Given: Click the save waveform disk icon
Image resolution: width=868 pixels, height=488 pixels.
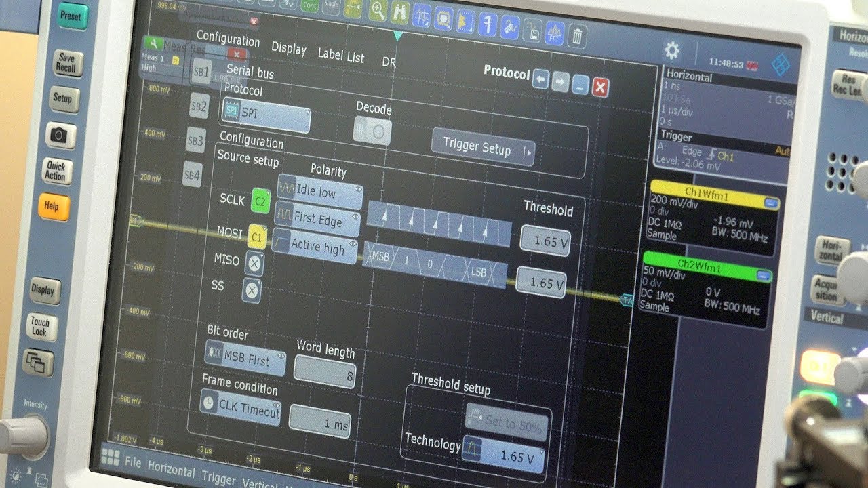Looking at the screenshot, I should click(x=533, y=30).
